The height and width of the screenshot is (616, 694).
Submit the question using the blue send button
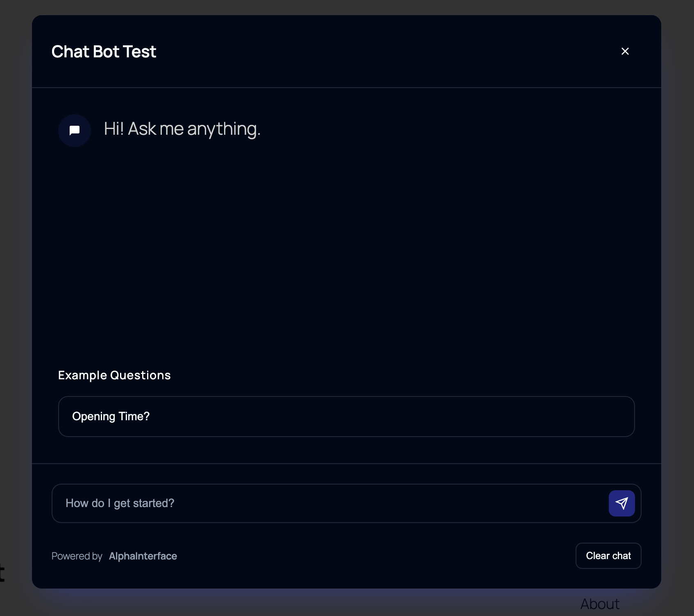click(x=621, y=503)
